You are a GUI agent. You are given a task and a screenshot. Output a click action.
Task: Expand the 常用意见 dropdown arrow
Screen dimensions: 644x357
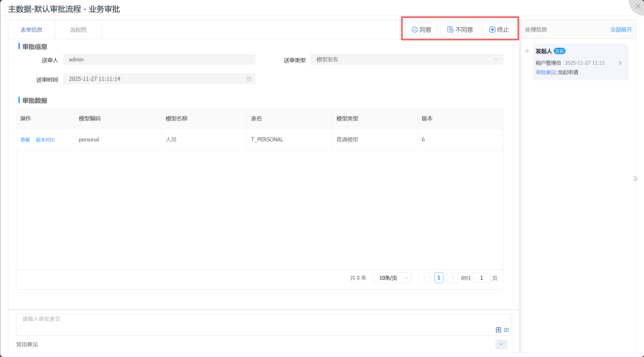(501, 344)
